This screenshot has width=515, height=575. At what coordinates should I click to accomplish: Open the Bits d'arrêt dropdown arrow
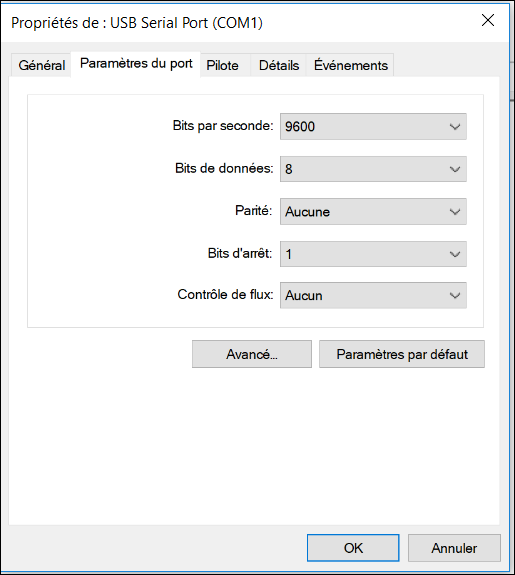point(455,254)
